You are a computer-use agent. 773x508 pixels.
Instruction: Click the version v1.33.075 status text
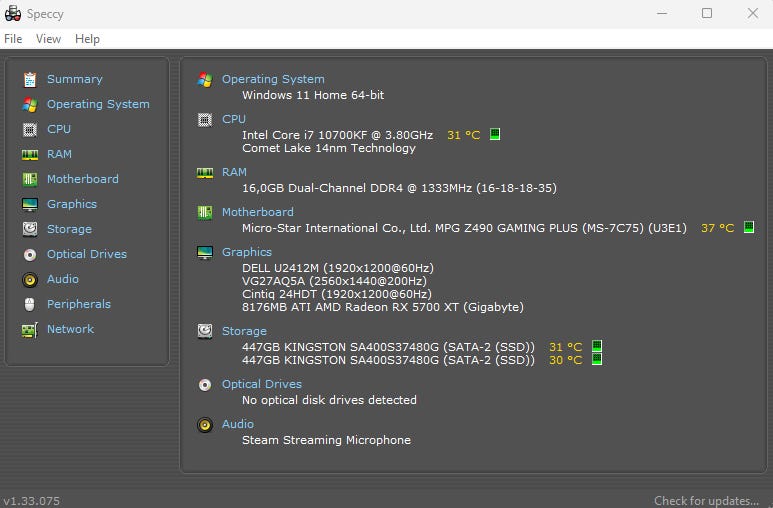32,501
